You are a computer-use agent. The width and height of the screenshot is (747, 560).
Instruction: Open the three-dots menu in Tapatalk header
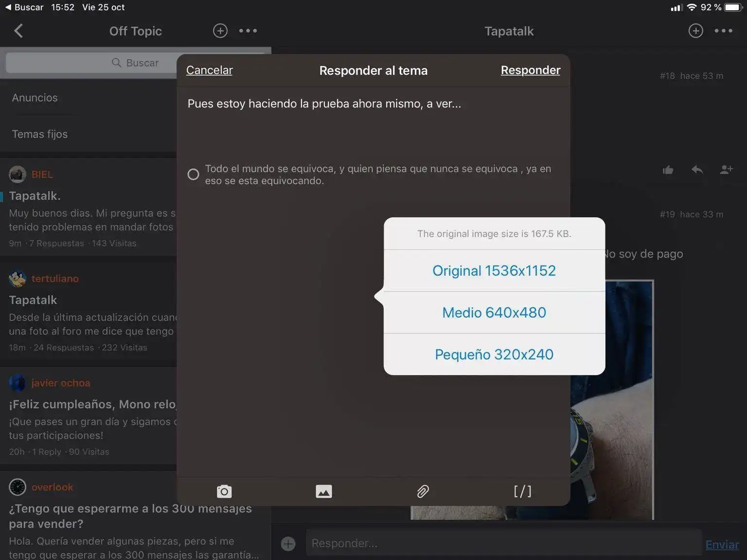tap(724, 31)
